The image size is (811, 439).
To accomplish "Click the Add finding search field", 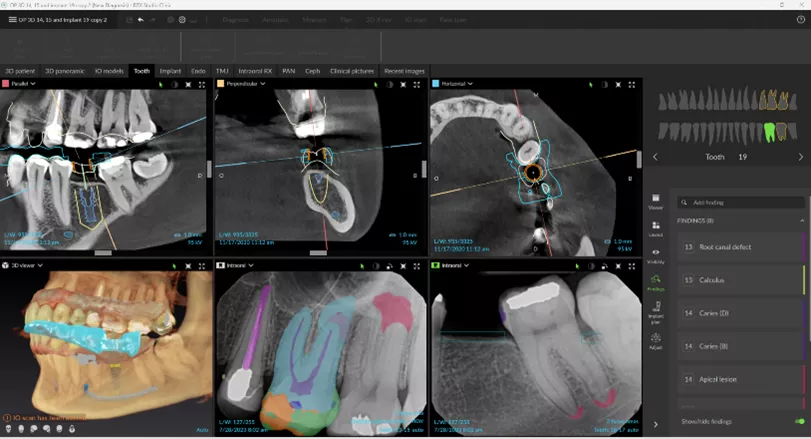I will [x=740, y=202].
